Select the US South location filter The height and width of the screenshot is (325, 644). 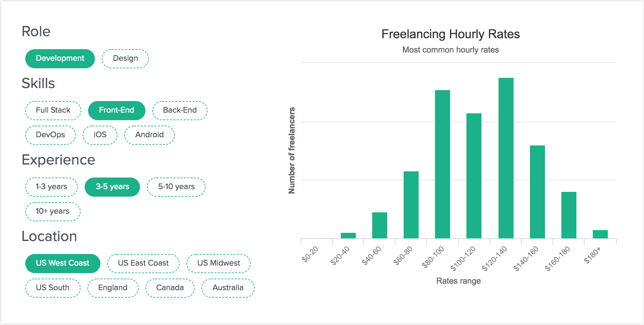click(53, 287)
